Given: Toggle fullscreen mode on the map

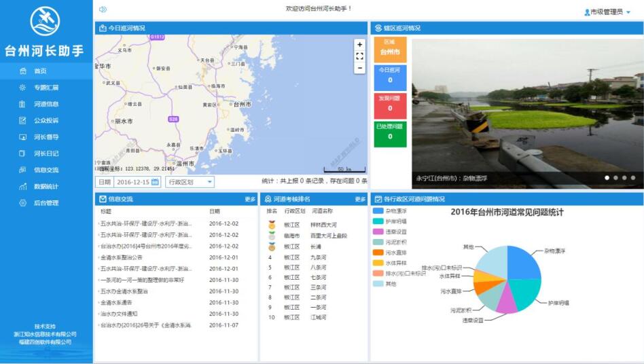Looking at the screenshot, I should tap(360, 56).
